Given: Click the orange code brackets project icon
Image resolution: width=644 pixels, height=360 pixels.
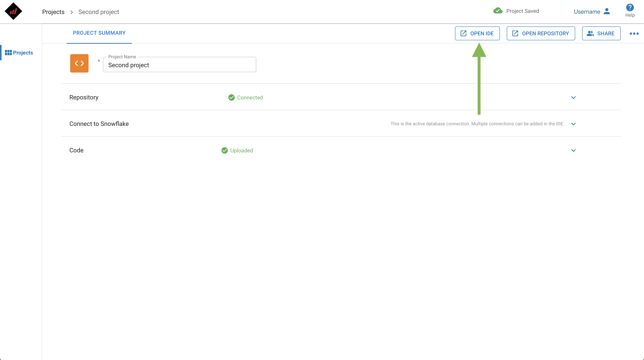Looking at the screenshot, I should click(79, 63).
